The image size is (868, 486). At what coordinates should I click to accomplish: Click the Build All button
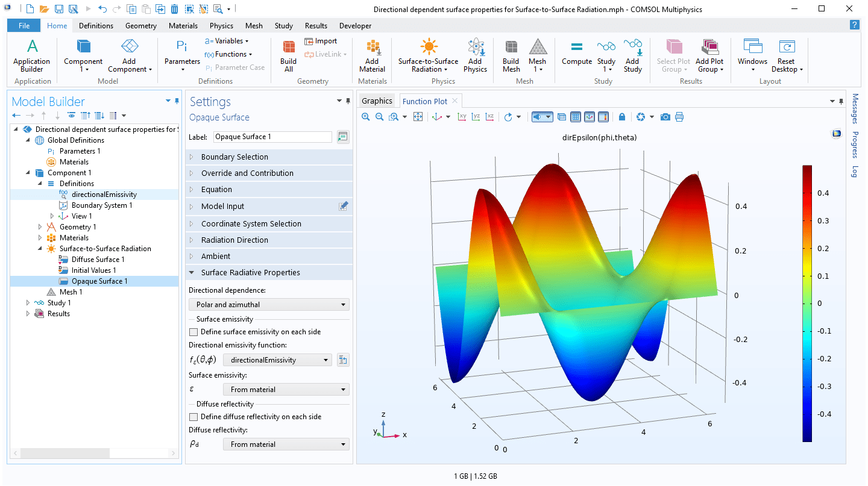click(x=288, y=54)
